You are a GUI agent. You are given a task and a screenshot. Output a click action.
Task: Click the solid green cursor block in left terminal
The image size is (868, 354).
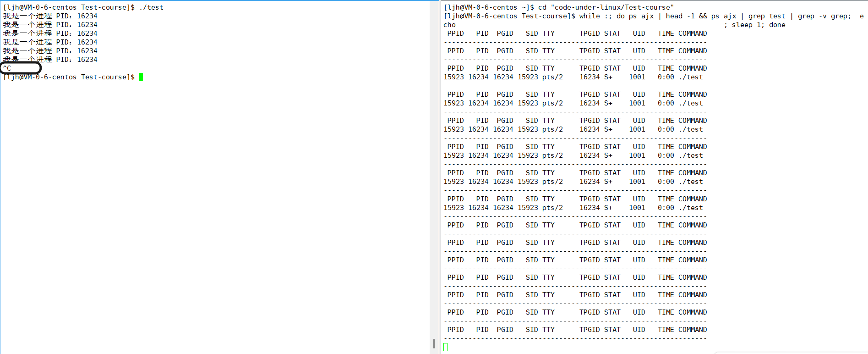pos(141,77)
